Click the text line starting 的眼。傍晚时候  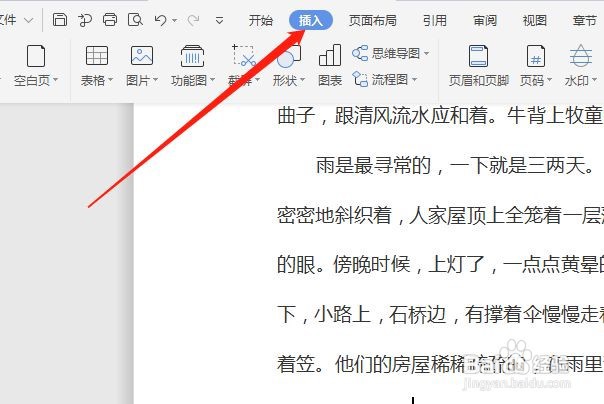point(440,265)
